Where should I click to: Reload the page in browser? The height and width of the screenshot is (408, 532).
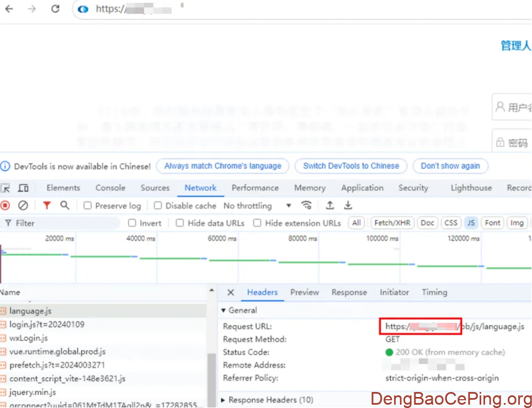(x=55, y=9)
